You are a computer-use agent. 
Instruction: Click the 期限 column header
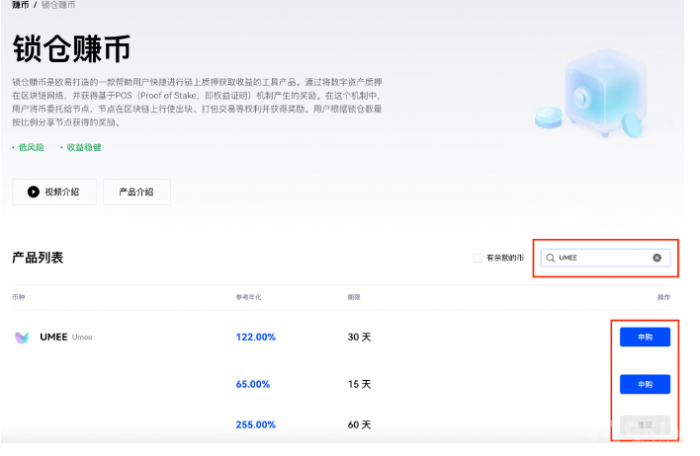pyautogui.click(x=353, y=298)
